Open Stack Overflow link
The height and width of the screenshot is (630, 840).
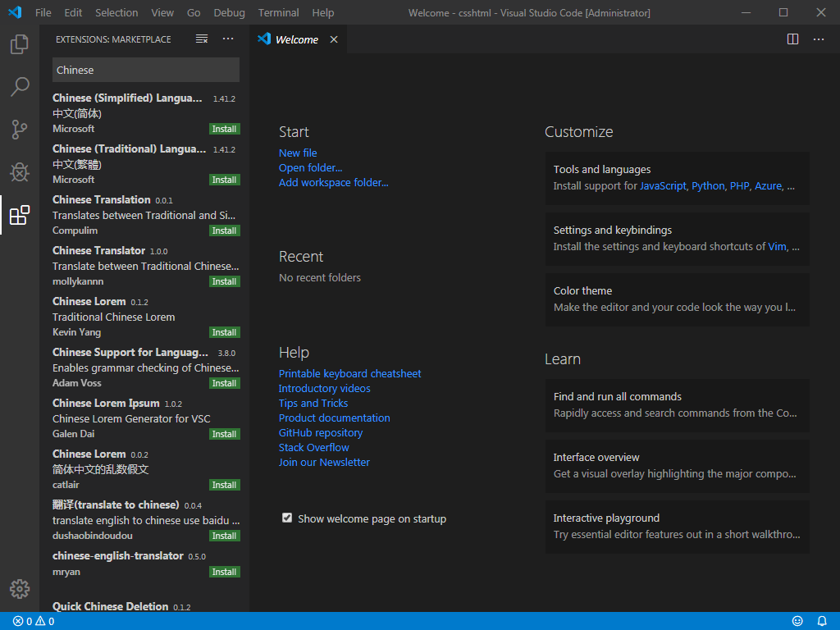(314, 447)
